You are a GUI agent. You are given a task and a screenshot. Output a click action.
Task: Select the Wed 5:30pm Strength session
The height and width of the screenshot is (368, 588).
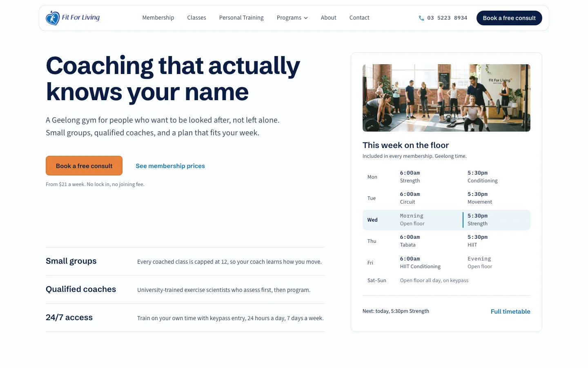coord(497,220)
